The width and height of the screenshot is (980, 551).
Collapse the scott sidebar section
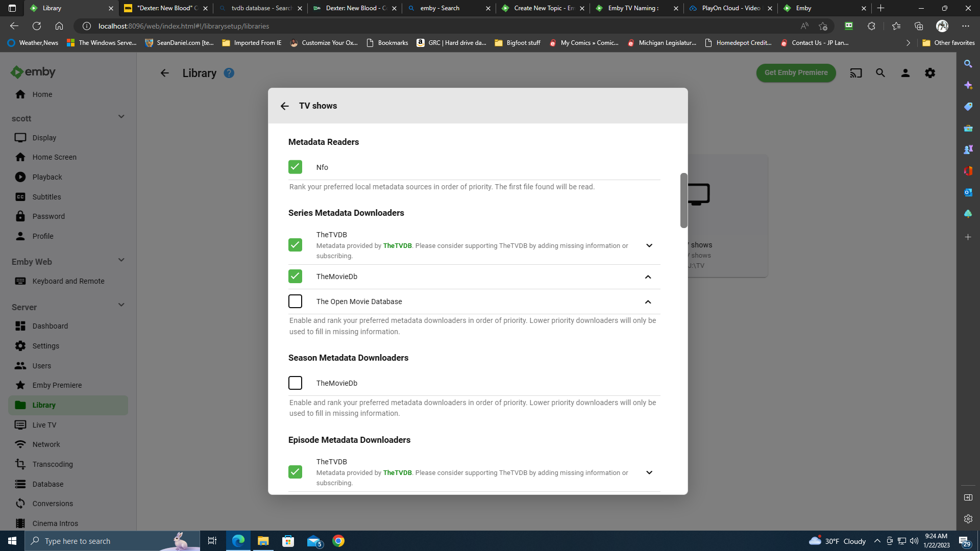121,117
